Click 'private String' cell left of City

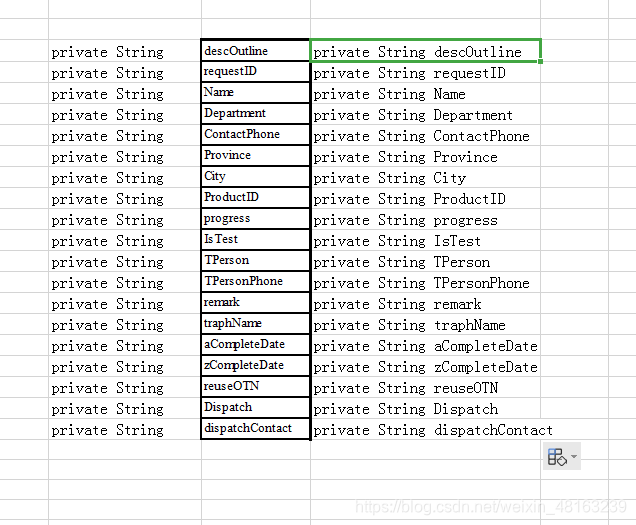pyautogui.click(x=125, y=177)
